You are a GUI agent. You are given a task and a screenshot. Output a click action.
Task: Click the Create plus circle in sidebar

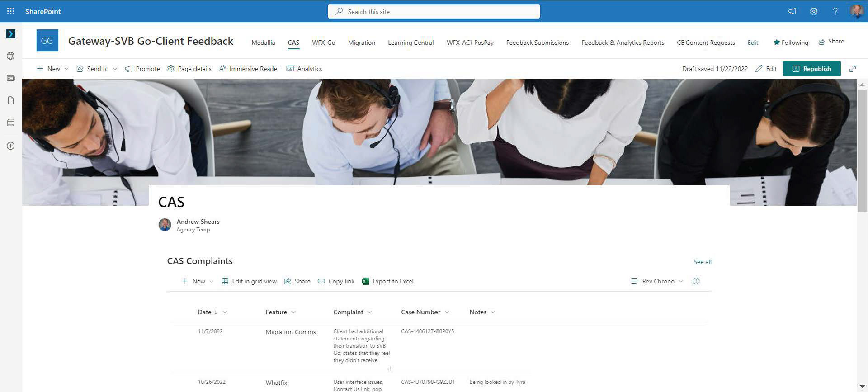pyautogui.click(x=11, y=146)
